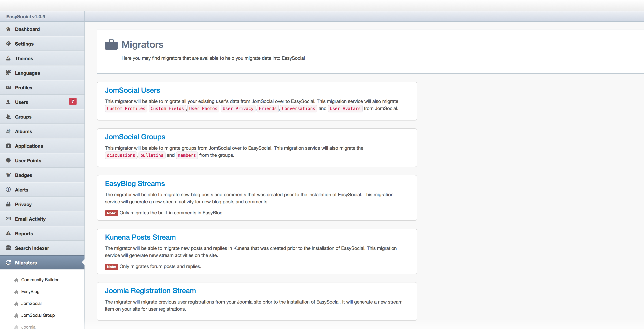Open the JomSocial Users migrator link
This screenshot has width=644, height=329.
[x=133, y=90]
